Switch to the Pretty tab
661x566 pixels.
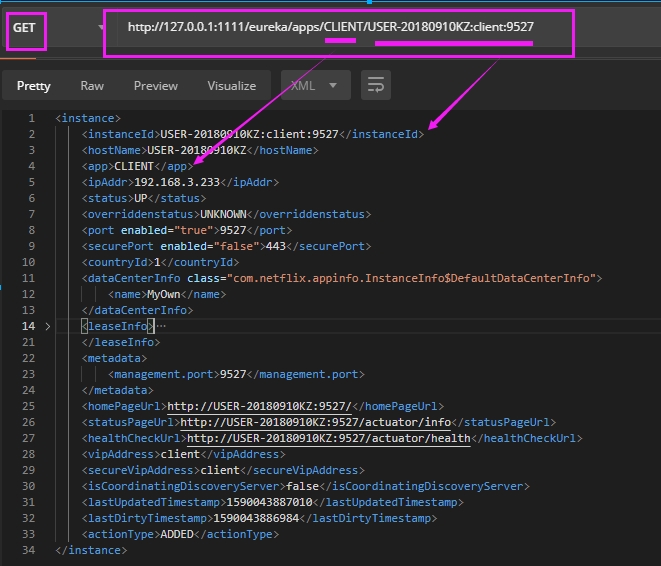(x=33, y=86)
